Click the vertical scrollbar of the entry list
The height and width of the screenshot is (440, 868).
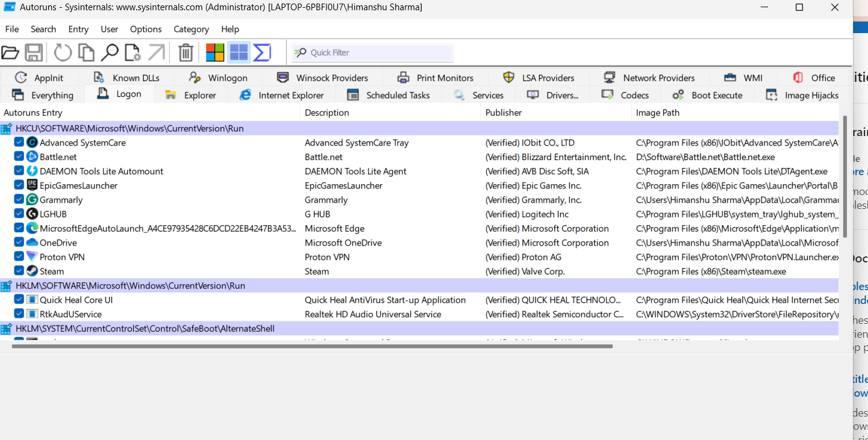[x=845, y=177]
